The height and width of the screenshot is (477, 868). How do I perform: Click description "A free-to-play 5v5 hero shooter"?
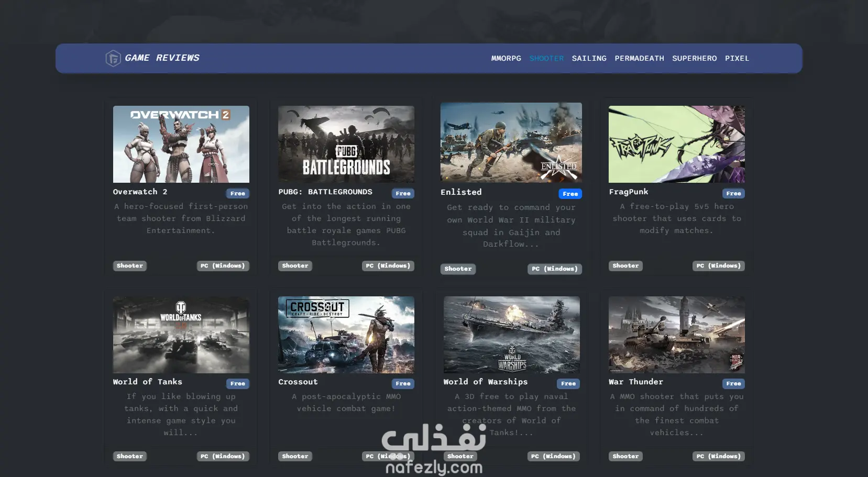tap(677, 218)
